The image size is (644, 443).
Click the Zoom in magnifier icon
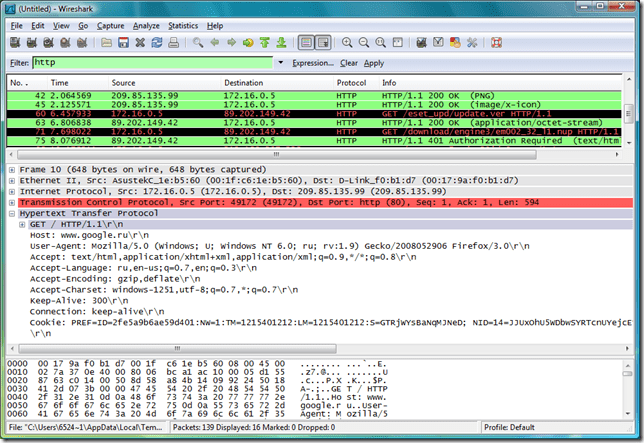pos(347,42)
